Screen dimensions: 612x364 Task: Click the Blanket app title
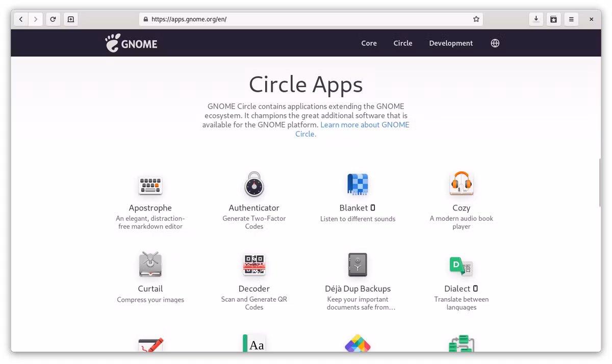click(x=353, y=208)
